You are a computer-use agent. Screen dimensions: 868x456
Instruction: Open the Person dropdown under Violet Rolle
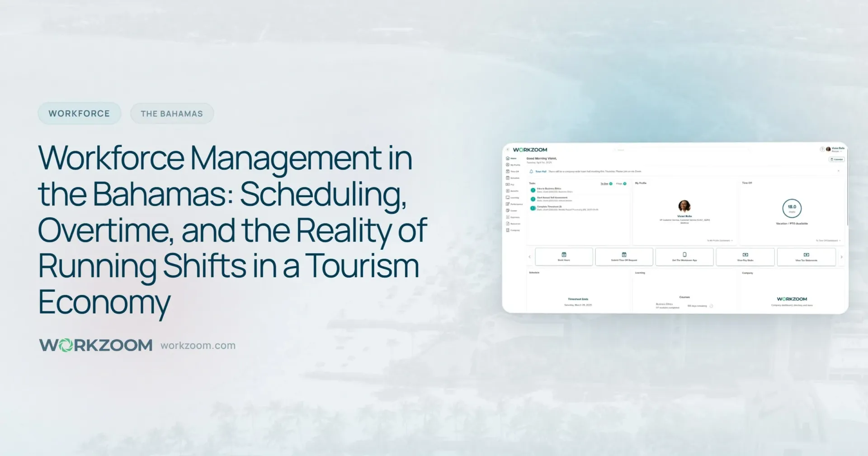(837, 151)
